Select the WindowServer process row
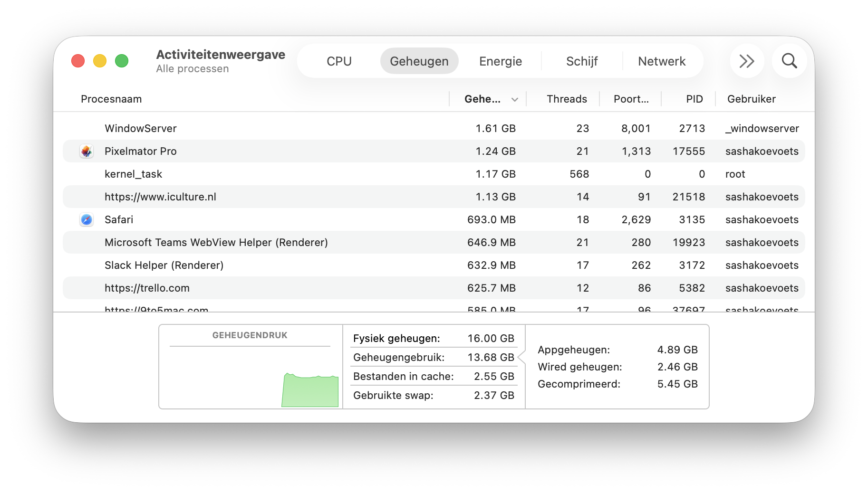 coord(434,128)
